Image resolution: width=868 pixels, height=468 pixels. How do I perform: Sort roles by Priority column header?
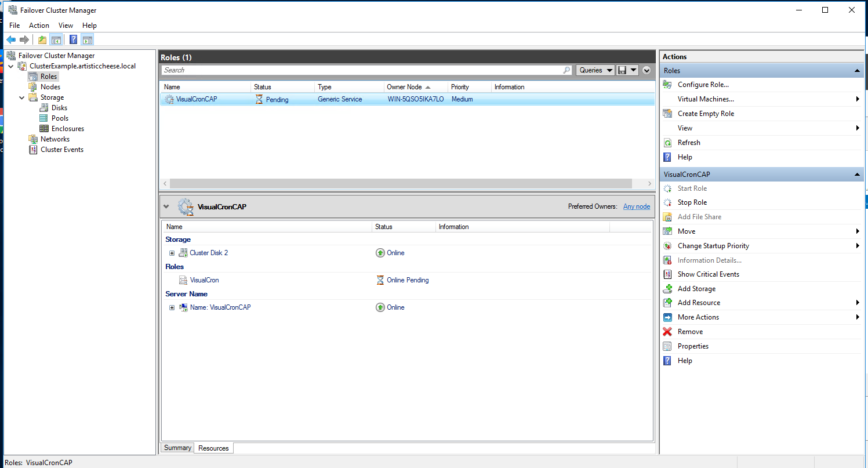(x=470, y=87)
